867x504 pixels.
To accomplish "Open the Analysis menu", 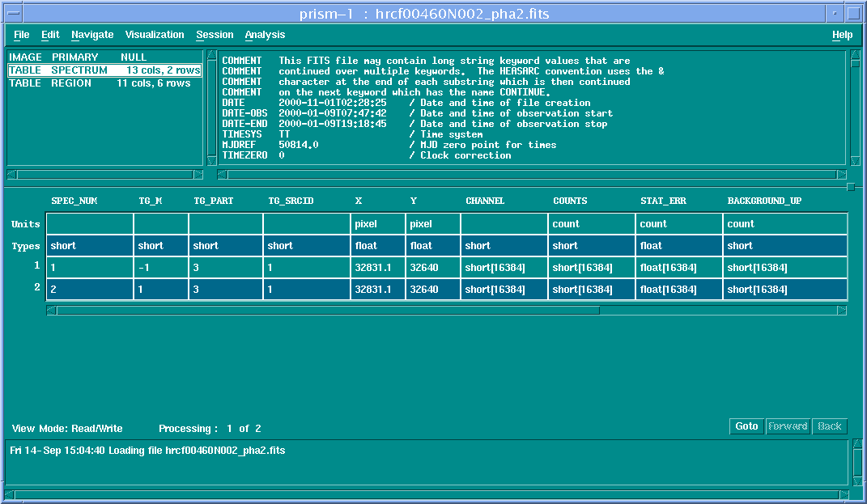I will (266, 35).
